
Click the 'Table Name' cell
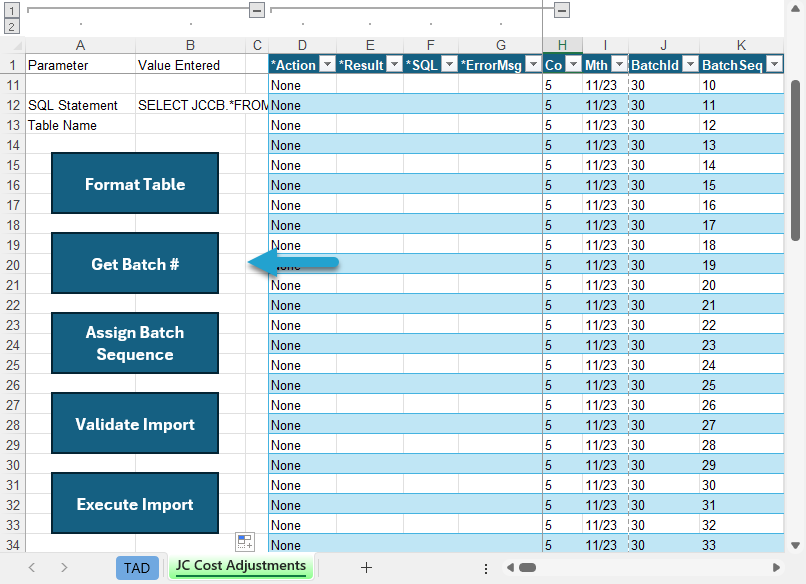[x=80, y=125]
